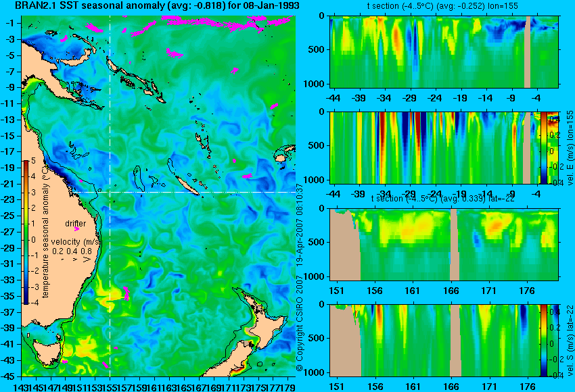
Task: Click '-44' under the top temperature section
Action: tap(333, 98)
